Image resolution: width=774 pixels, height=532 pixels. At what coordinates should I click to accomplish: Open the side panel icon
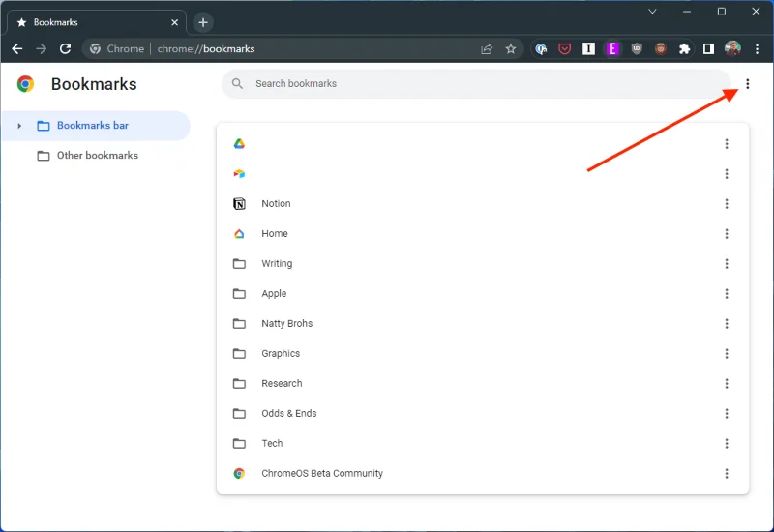coord(708,48)
